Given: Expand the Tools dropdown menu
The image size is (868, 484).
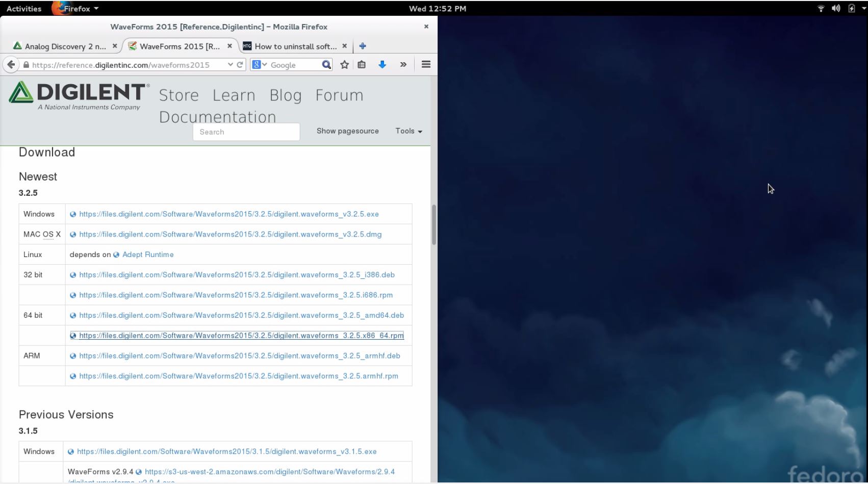Looking at the screenshot, I should (x=409, y=131).
